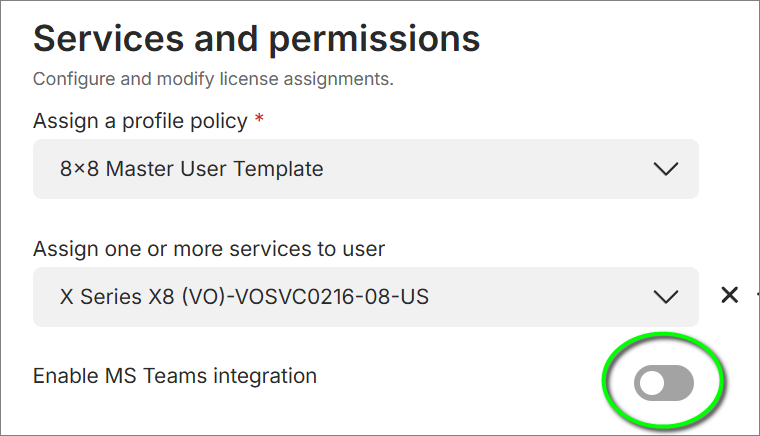
Task: Click the Assign one or more services label
Action: pos(209,249)
